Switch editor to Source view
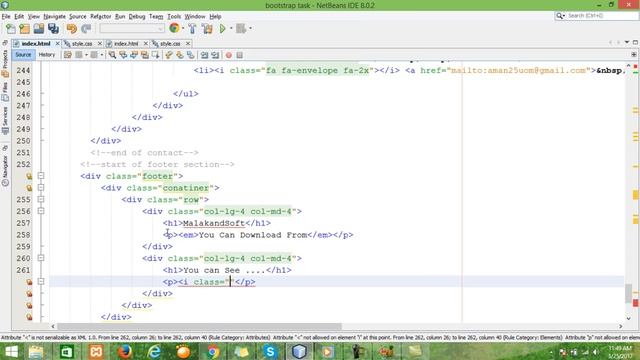Screen dimensions: 640x360 point(23,55)
